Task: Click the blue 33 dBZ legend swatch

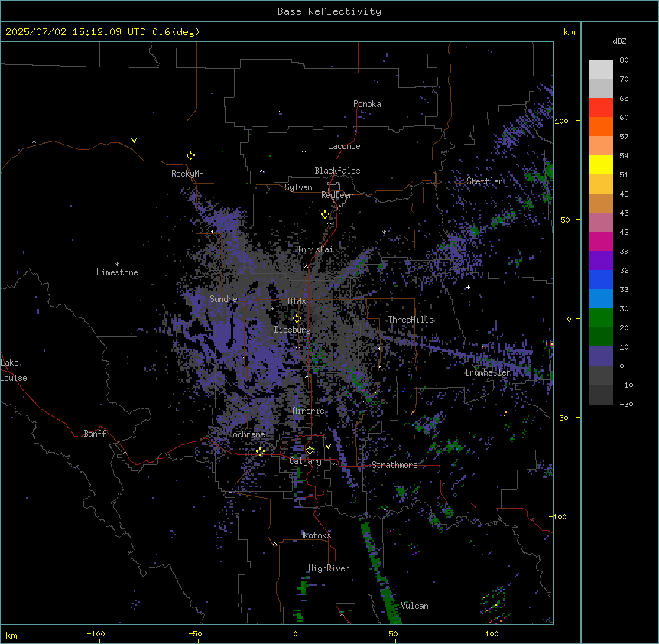Action: pyautogui.click(x=601, y=279)
